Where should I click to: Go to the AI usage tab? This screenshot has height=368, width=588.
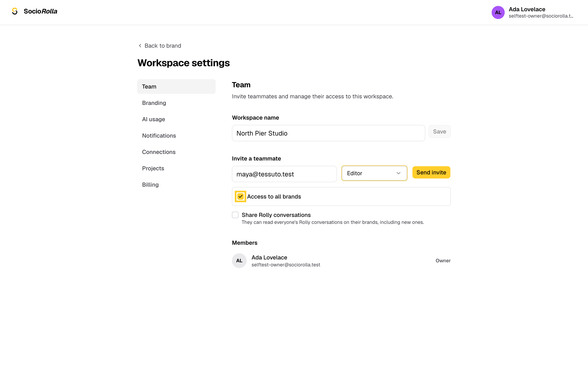click(176, 119)
